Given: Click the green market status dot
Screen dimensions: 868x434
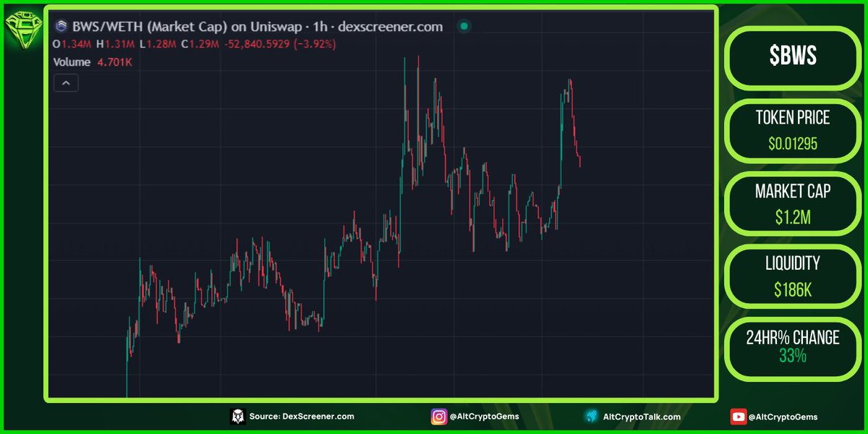Looking at the screenshot, I should [464, 27].
